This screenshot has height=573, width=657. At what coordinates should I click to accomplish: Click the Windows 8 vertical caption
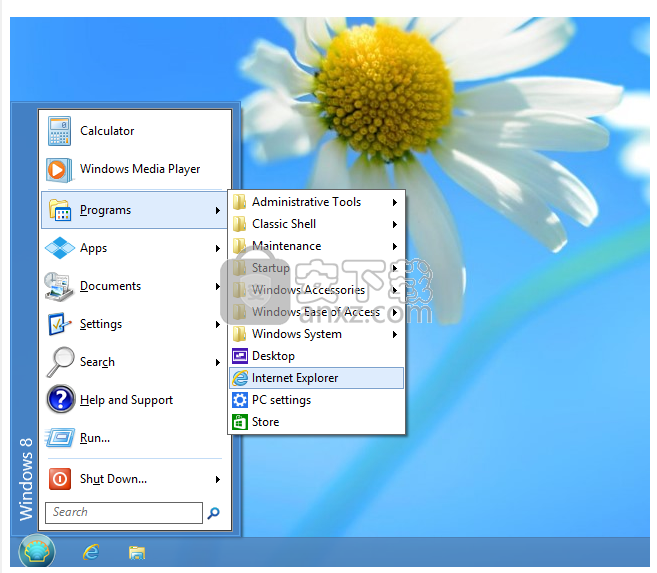(x=26, y=480)
